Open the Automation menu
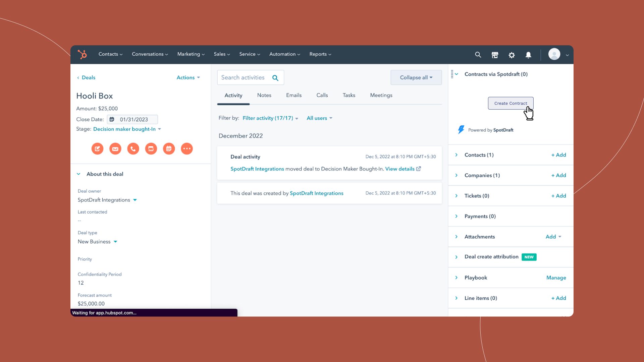 pyautogui.click(x=284, y=54)
